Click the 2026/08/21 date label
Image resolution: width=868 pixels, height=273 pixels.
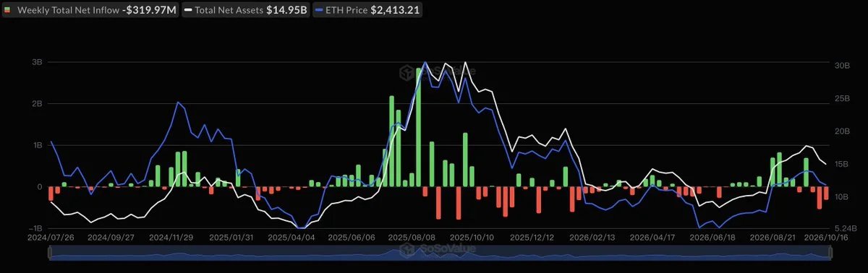click(773, 237)
